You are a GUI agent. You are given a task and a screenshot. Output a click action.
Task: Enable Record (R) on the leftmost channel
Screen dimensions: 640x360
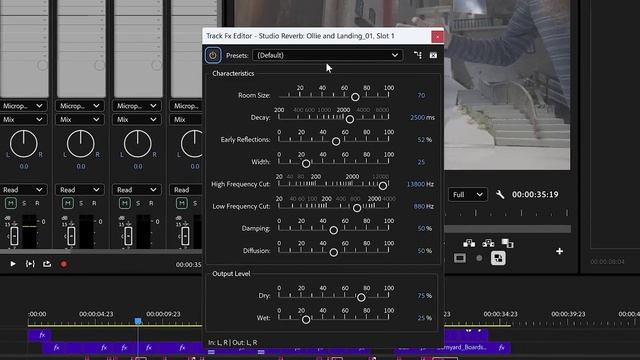(37, 203)
